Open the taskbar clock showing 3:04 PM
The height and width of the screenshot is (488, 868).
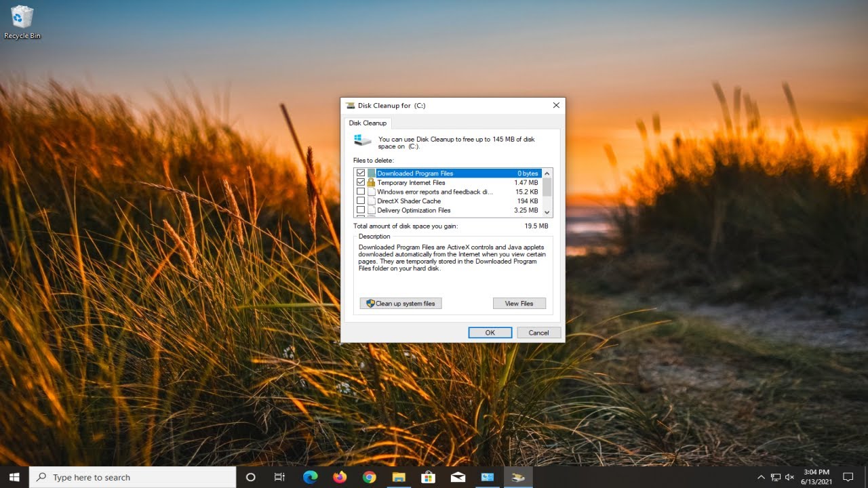pos(816,477)
